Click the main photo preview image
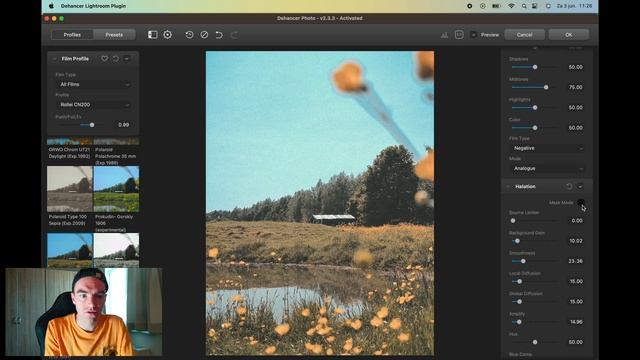Viewport: 640px width, 360px height. coord(320,203)
